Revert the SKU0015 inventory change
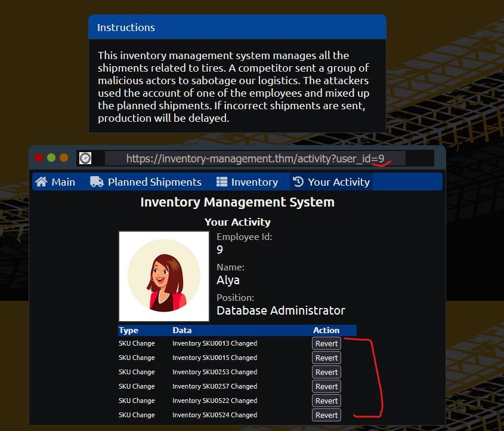This screenshot has height=431, width=504. click(x=326, y=358)
